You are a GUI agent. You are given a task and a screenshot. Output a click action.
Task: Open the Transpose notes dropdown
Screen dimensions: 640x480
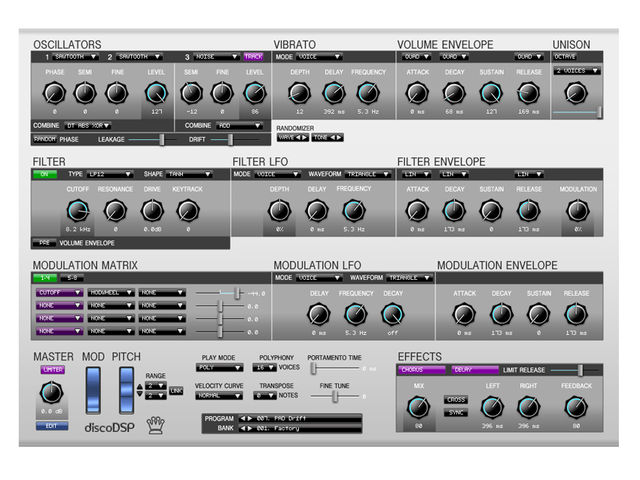click(x=264, y=396)
